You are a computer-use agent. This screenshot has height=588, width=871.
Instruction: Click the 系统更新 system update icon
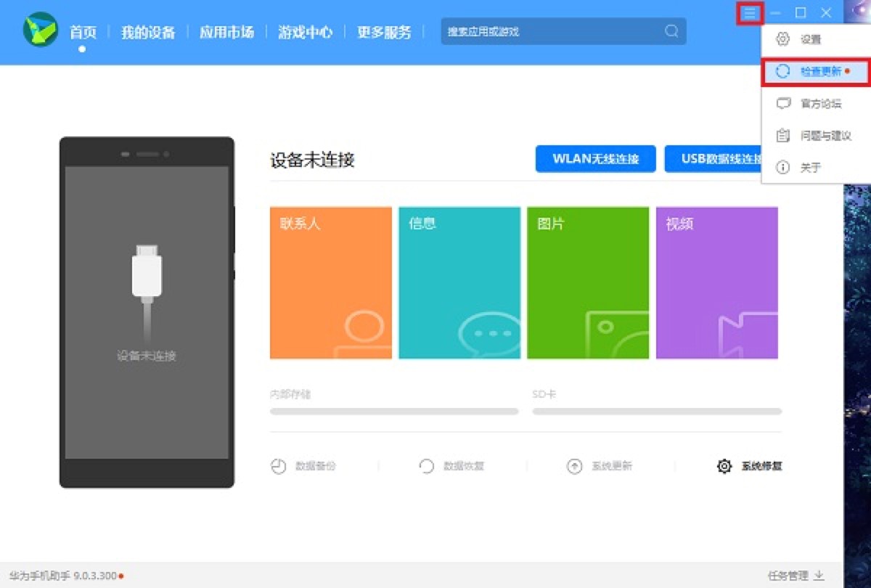(575, 466)
